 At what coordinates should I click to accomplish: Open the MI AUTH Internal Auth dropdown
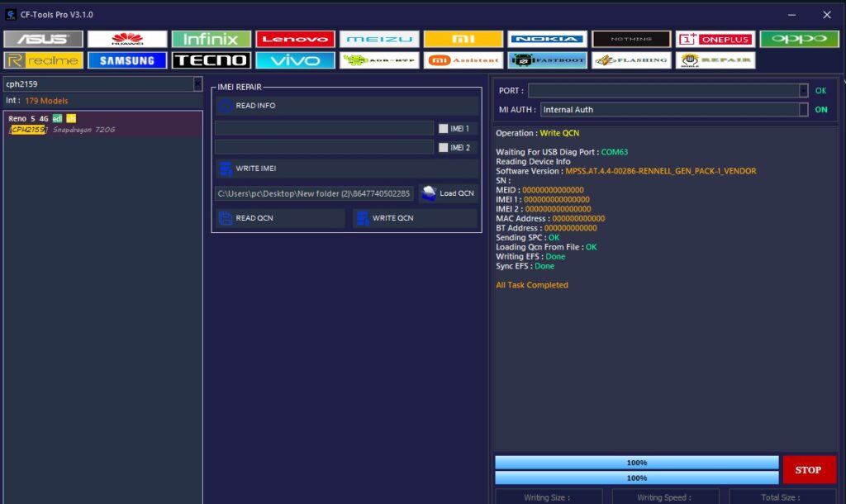803,110
